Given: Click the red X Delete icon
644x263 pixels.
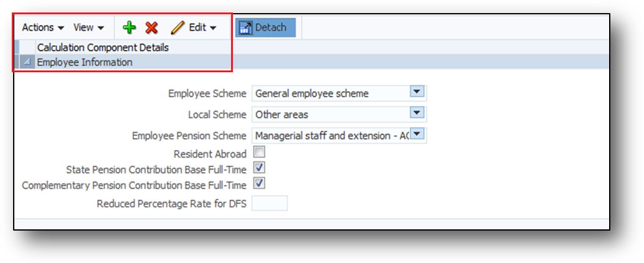Looking at the screenshot, I should (x=151, y=27).
